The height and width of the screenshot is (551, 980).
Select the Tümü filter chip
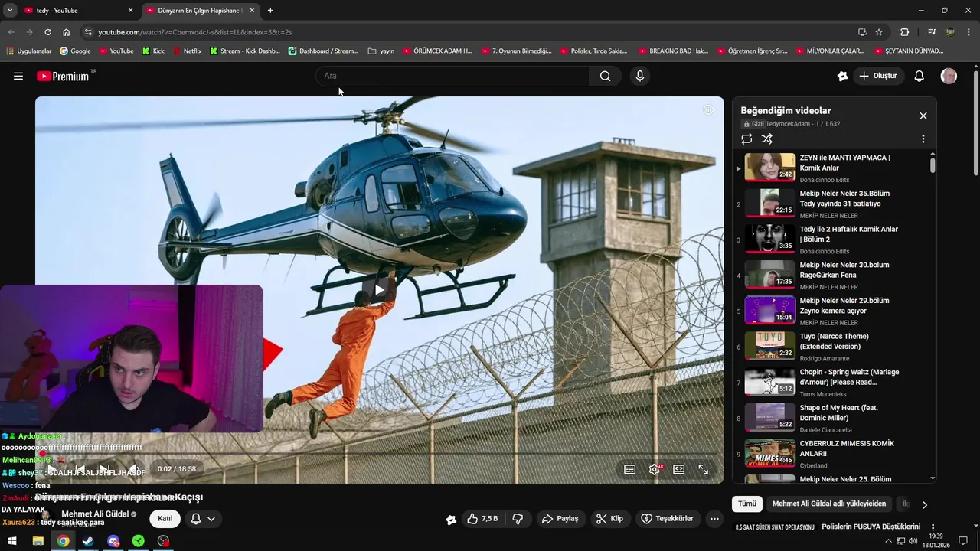(747, 504)
